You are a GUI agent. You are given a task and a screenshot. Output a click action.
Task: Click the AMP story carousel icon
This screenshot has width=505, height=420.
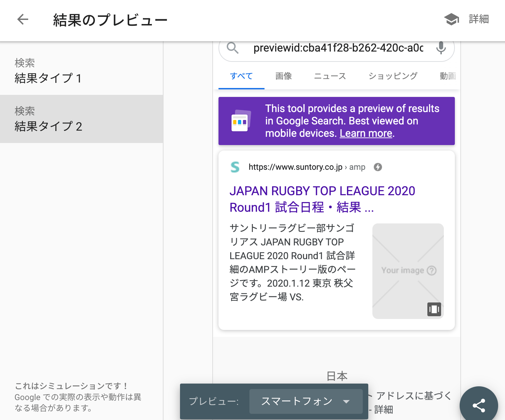[x=434, y=309]
